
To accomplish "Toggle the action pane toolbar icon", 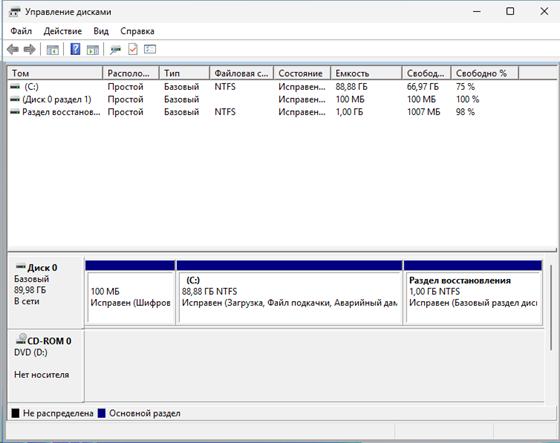I will [x=93, y=50].
